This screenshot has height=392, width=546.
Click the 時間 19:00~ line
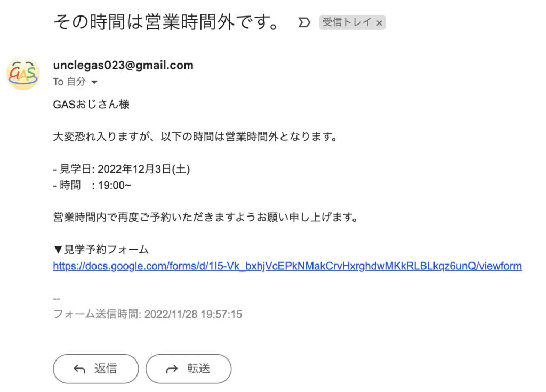92,186
